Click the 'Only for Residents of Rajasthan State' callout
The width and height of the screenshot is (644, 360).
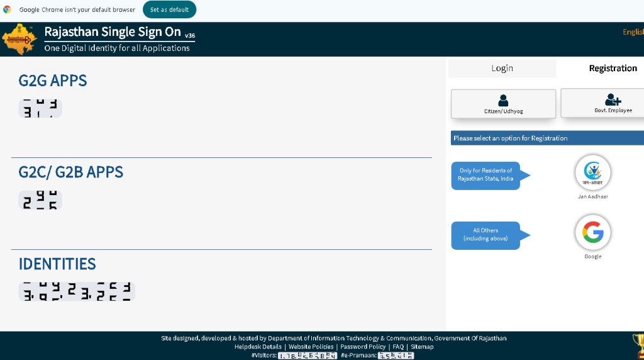[491, 176]
